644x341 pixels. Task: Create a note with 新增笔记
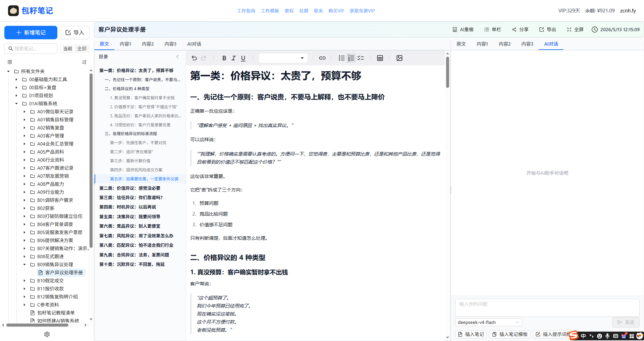pyautogui.click(x=31, y=33)
